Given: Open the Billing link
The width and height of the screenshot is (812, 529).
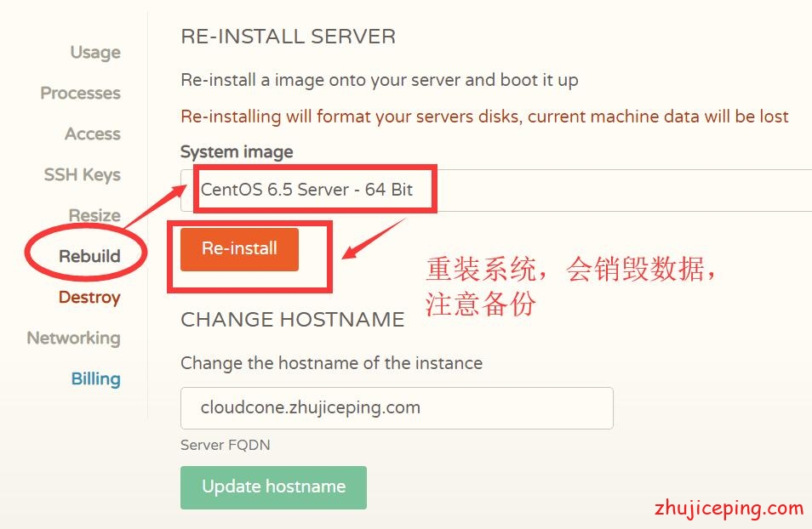Looking at the screenshot, I should [96, 379].
